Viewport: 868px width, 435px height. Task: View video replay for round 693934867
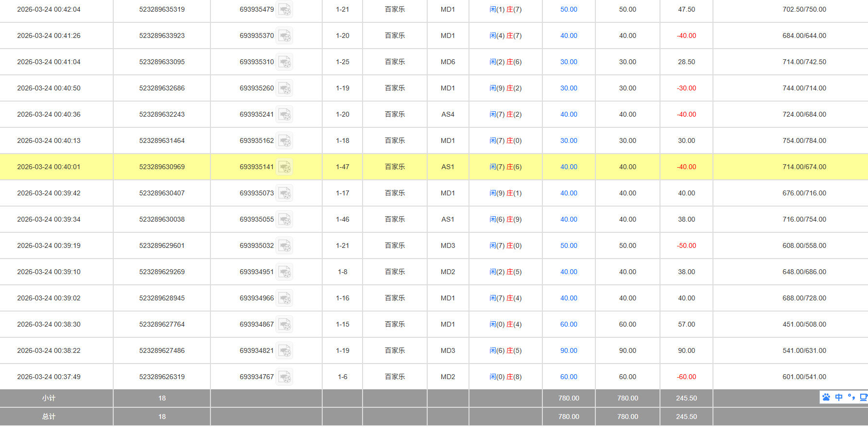tap(284, 325)
